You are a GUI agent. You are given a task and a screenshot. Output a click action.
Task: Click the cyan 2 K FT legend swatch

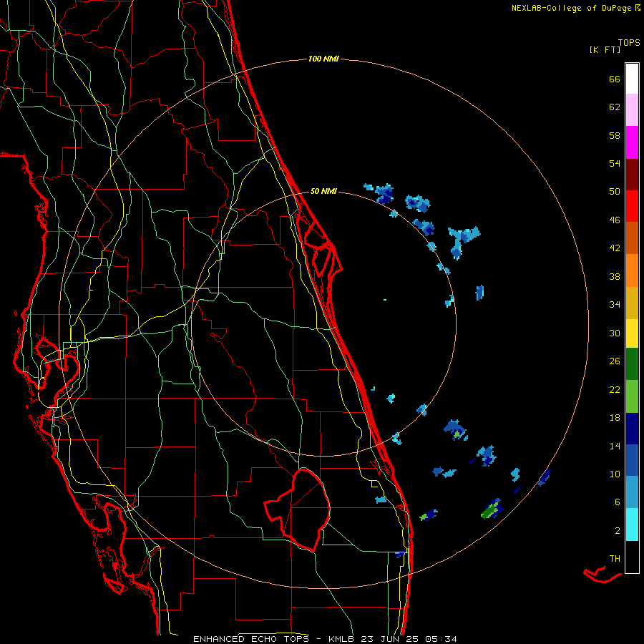coord(632,525)
